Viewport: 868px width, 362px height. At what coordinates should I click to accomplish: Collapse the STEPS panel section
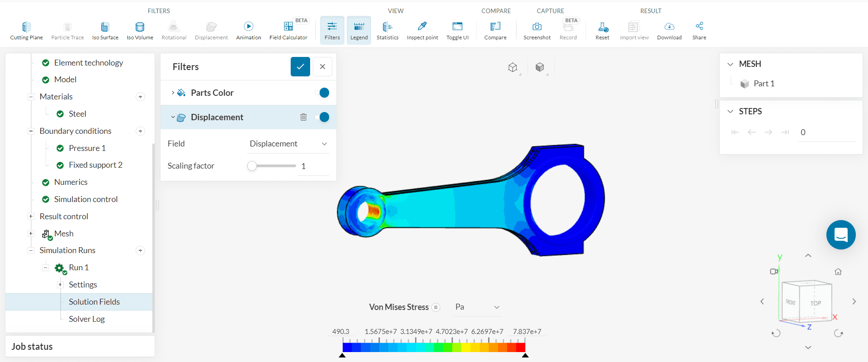(x=730, y=111)
